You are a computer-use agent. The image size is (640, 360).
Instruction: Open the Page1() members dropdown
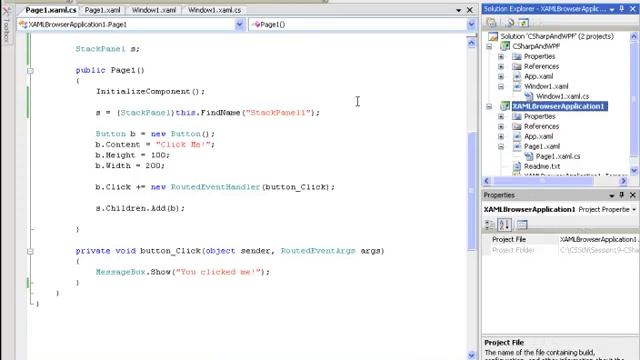pos(471,24)
